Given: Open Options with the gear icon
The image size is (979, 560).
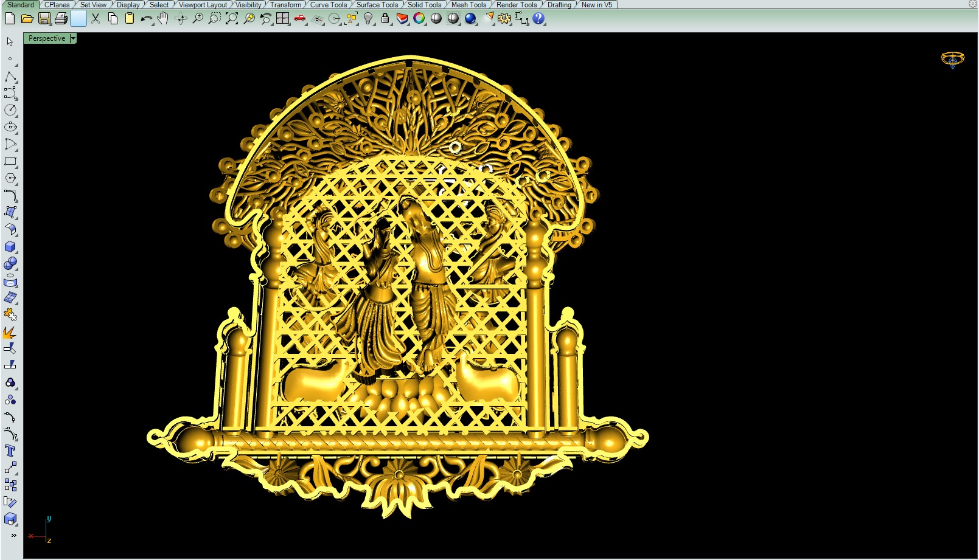Looking at the screenshot, I should [504, 19].
